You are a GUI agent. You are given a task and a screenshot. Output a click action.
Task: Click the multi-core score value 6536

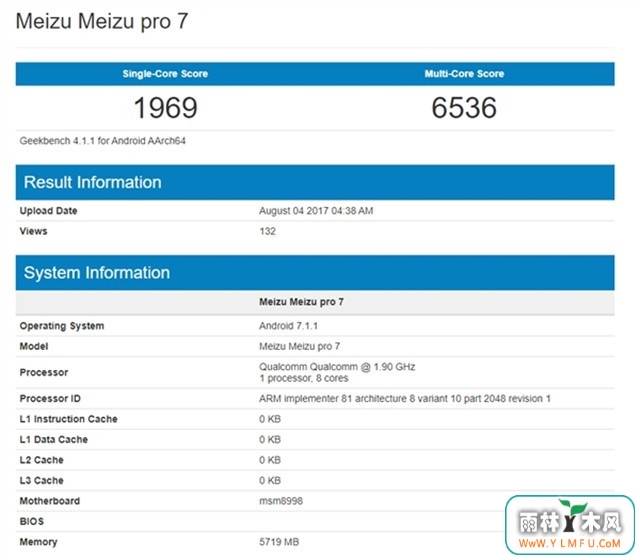click(464, 108)
